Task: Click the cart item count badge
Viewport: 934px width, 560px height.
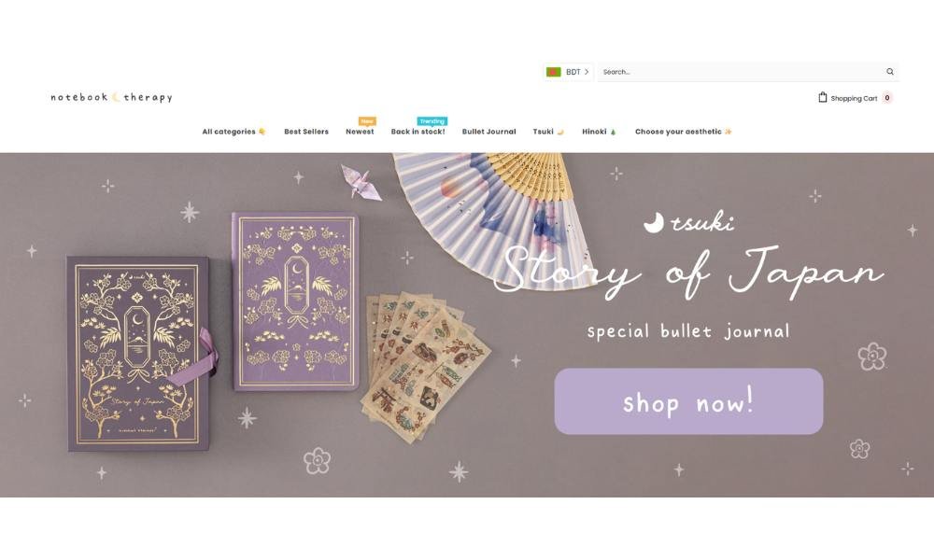Action: [887, 98]
